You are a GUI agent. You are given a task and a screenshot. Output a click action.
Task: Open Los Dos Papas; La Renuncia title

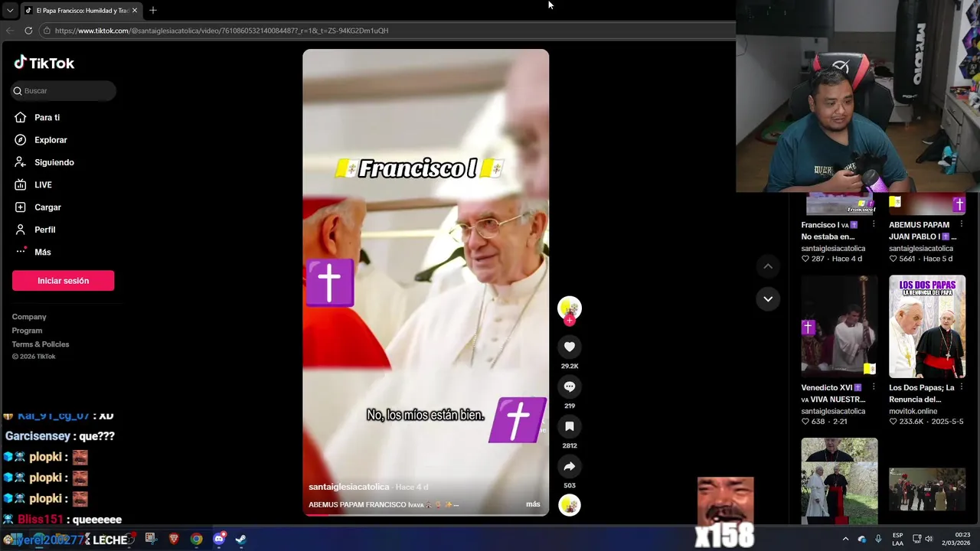pyautogui.click(x=922, y=393)
